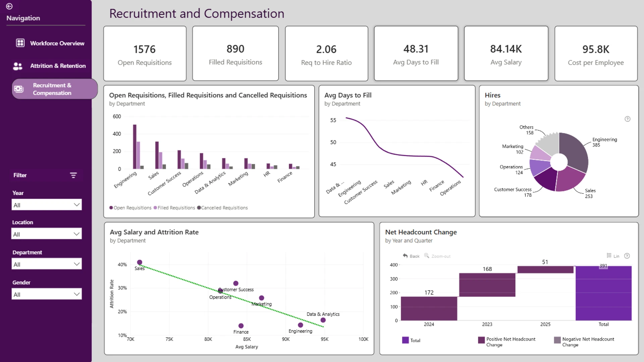Click the Total legend color swatch
The width and height of the screenshot is (644, 362).
pyautogui.click(x=406, y=340)
